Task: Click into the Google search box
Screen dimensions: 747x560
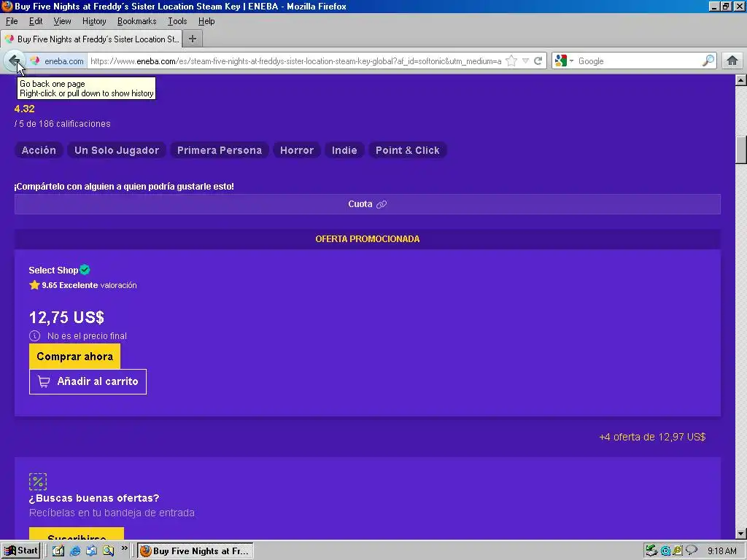Action: (638, 61)
